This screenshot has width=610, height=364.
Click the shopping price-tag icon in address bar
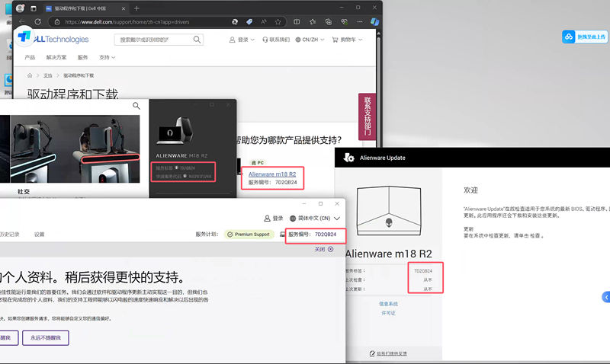(249, 22)
